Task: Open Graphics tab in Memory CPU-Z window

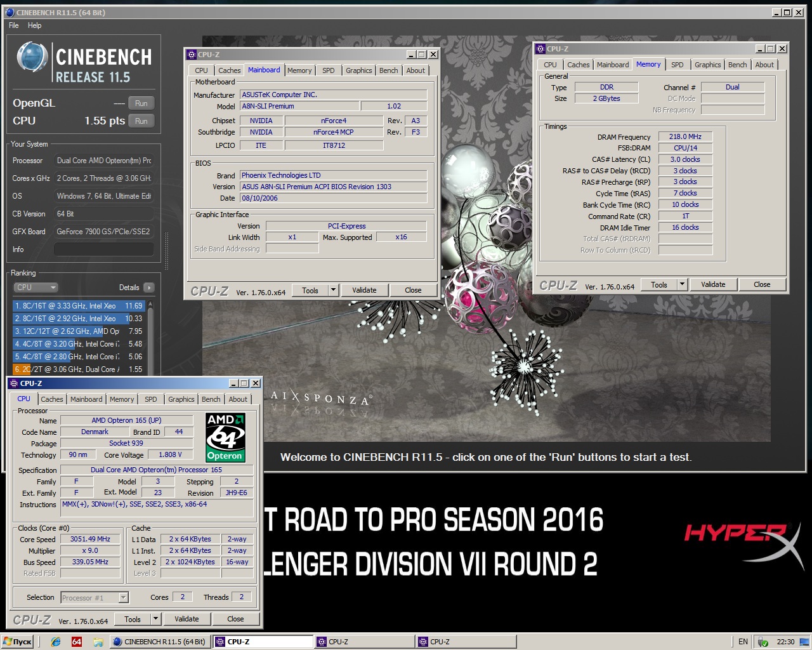Action: 707,65
